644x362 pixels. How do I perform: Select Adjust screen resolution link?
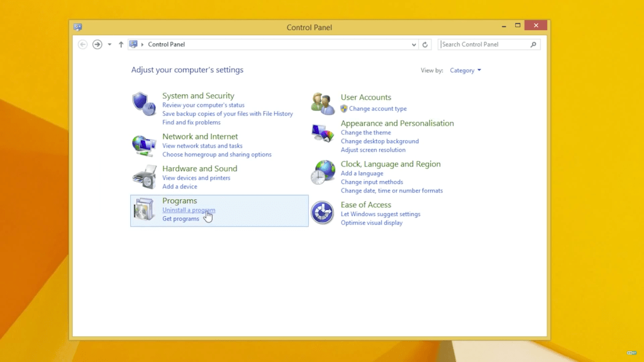tap(373, 150)
